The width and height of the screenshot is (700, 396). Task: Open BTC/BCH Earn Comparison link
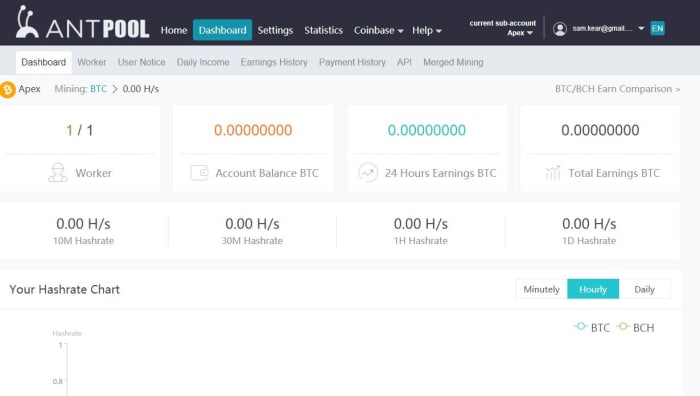click(617, 89)
